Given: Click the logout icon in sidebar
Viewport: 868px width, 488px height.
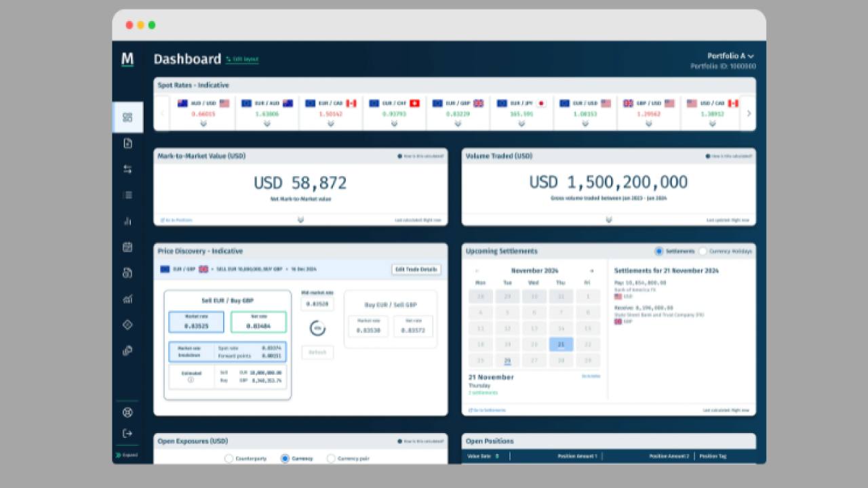Looking at the screenshot, I should [127, 433].
